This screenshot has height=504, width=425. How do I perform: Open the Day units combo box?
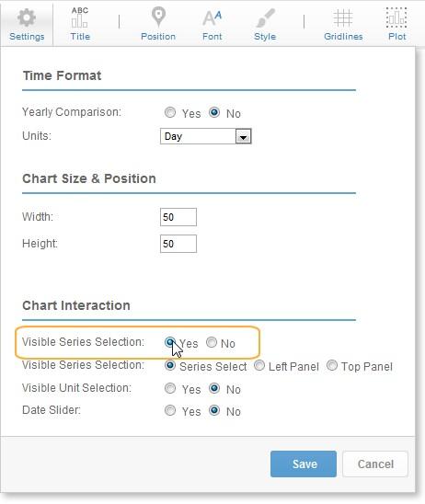[x=206, y=136]
